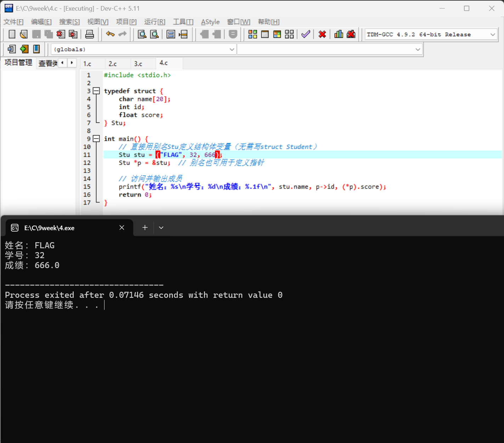The height and width of the screenshot is (443, 504).
Task: Click the overlapping windows icon in second toolbar
Action: pos(12,49)
